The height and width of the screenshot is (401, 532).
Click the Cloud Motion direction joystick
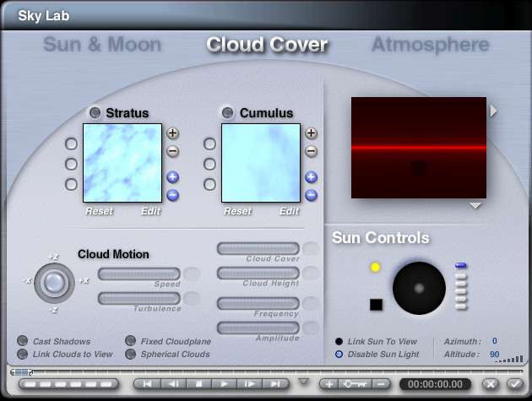click(54, 283)
